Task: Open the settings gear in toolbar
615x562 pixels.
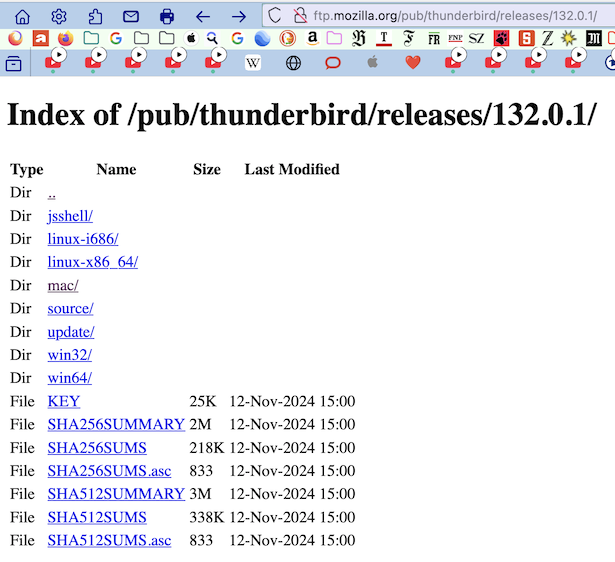Action: [x=59, y=16]
